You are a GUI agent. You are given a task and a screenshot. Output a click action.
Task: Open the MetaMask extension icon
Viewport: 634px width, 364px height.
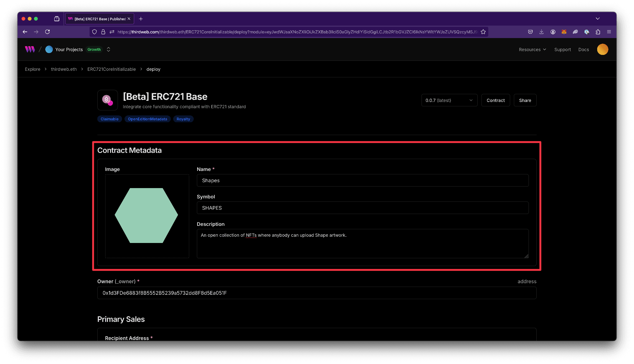point(564,32)
